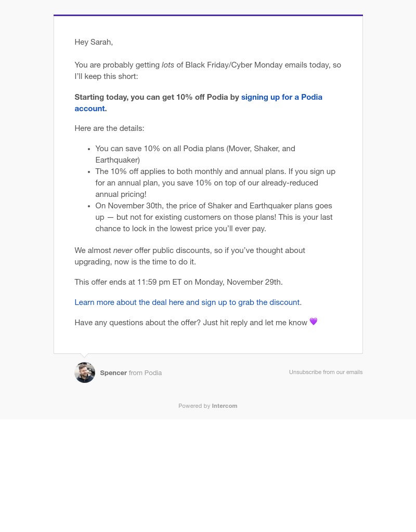Click the first bullet point marker
This screenshot has height=532, width=416.
(89, 149)
